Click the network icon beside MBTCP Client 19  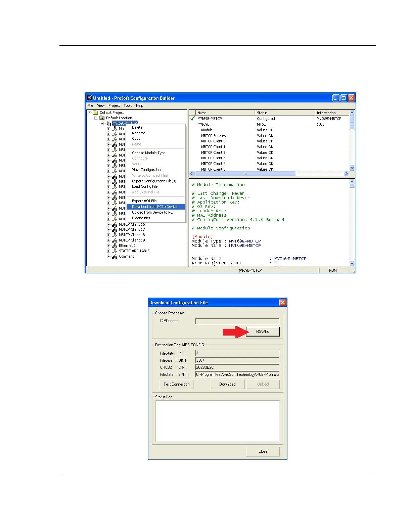(115, 240)
